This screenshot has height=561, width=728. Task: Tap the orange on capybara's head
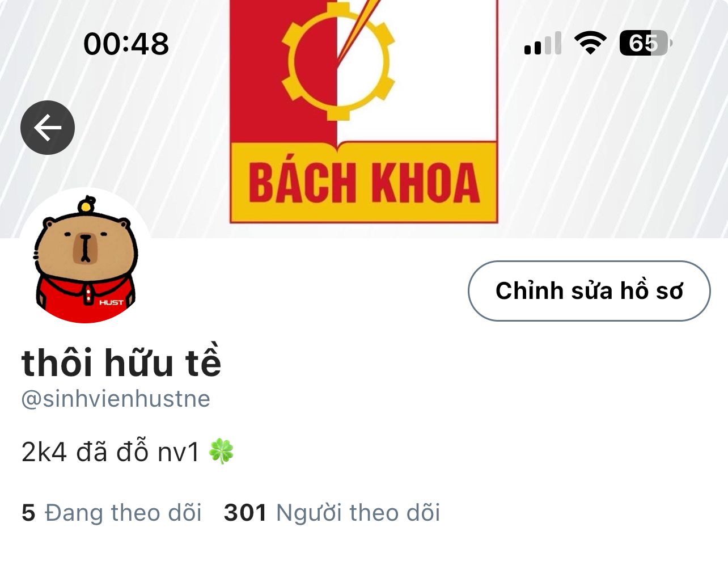pos(87,204)
